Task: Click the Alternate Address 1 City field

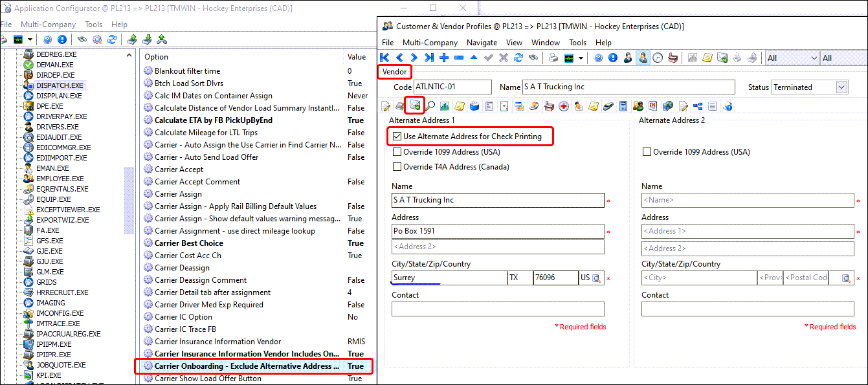Action: click(449, 278)
